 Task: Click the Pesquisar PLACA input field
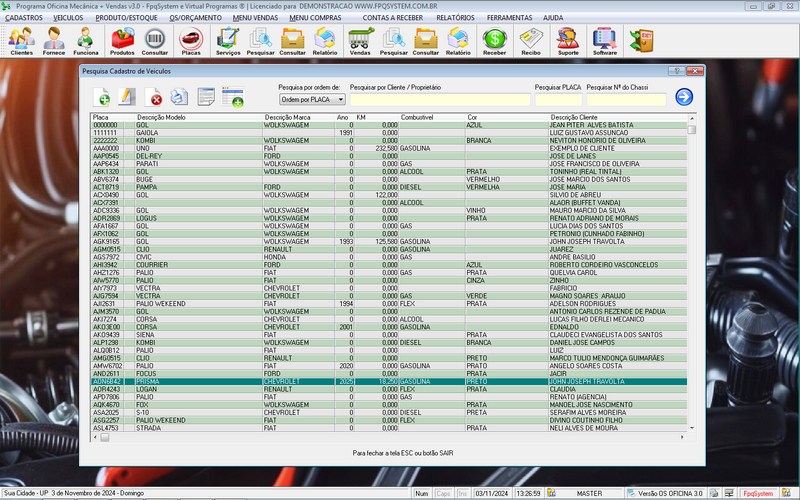coord(557,100)
